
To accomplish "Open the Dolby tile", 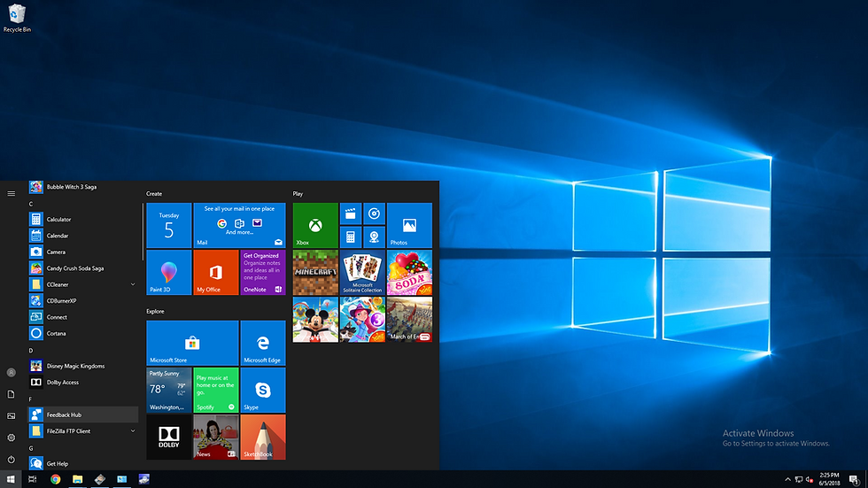I will click(x=169, y=438).
